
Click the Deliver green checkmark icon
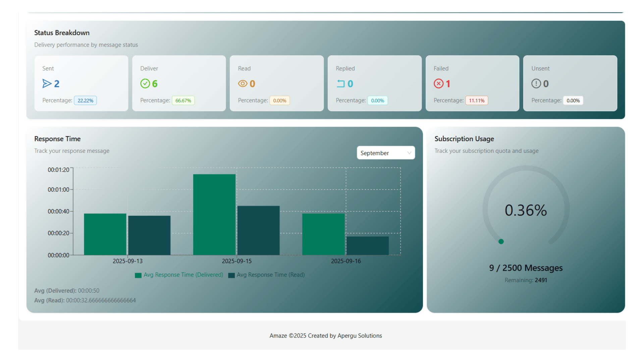coord(145,83)
